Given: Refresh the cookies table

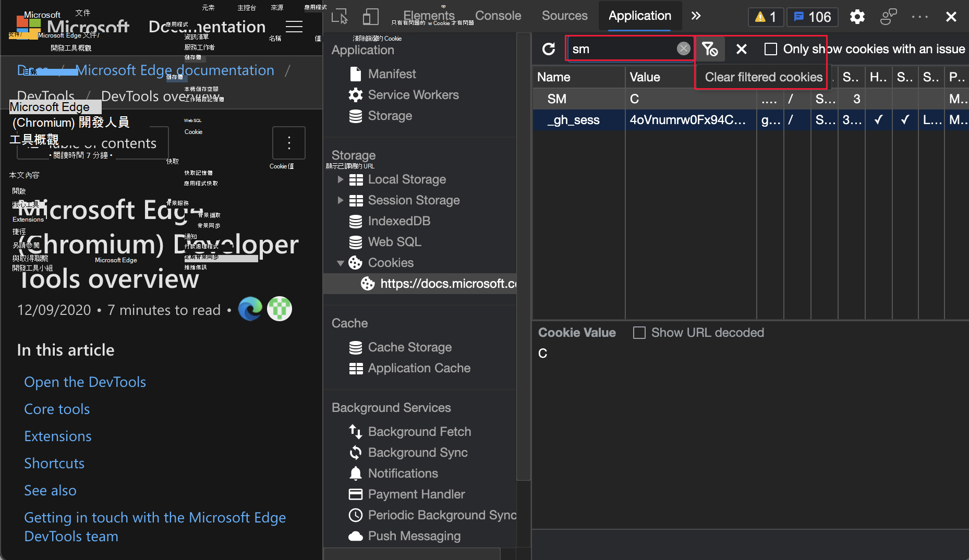Looking at the screenshot, I should [x=549, y=49].
